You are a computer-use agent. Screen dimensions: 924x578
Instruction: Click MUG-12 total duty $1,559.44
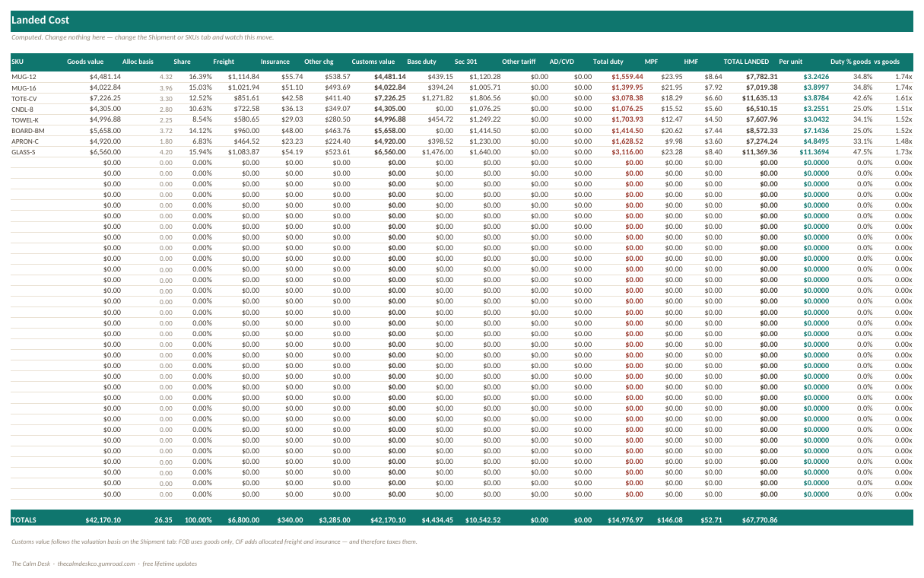pos(627,77)
